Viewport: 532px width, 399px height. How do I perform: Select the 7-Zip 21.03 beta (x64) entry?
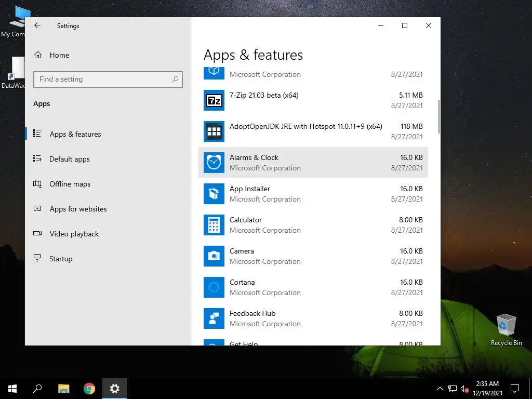[x=313, y=100]
